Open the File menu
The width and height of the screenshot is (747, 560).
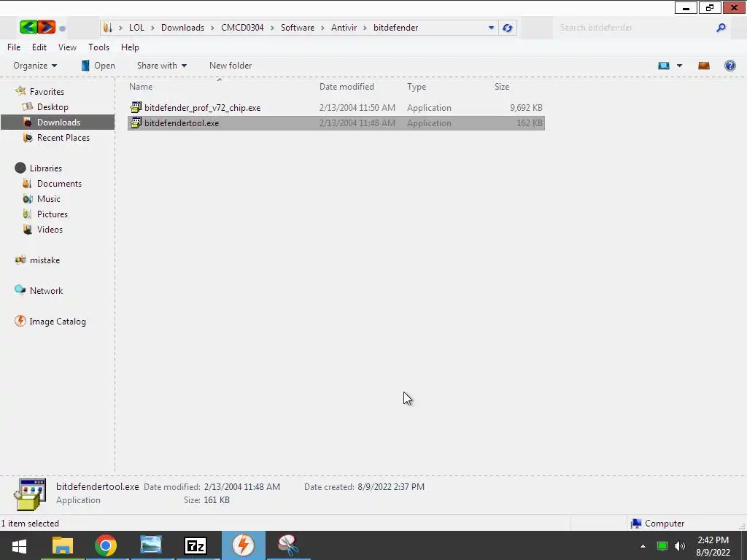[14, 47]
